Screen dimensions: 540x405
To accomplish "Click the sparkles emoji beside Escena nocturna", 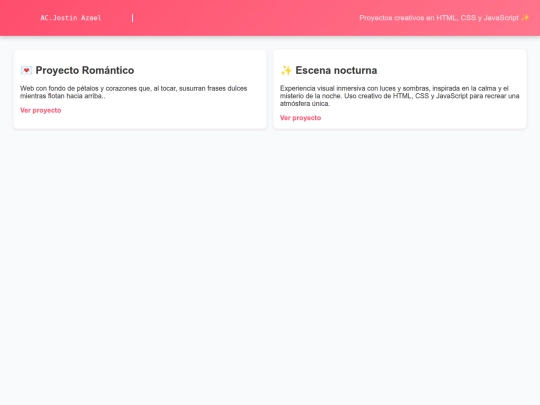I will click(286, 70).
